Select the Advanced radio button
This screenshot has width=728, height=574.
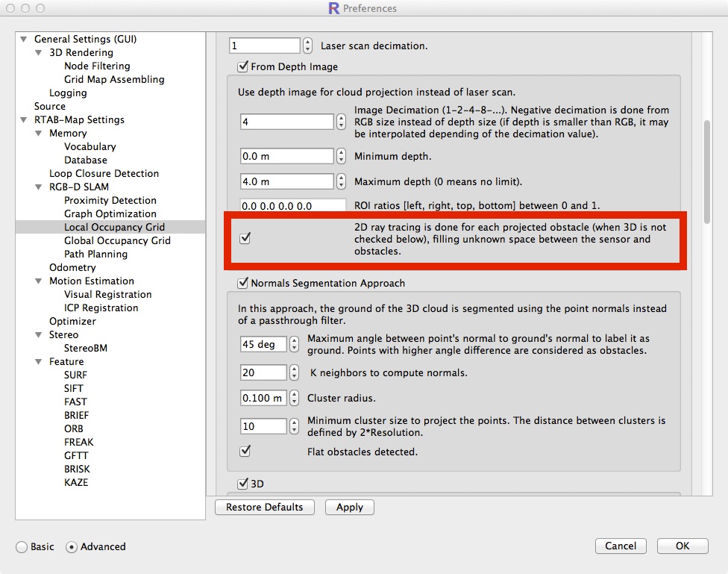tap(72, 547)
